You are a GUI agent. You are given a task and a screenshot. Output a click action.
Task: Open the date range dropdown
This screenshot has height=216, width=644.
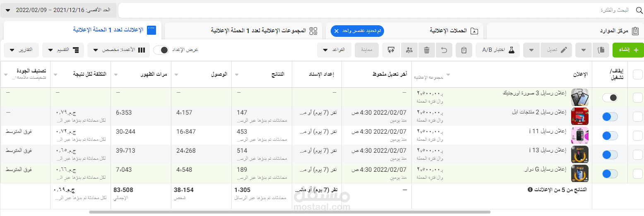click(x=58, y=10)
